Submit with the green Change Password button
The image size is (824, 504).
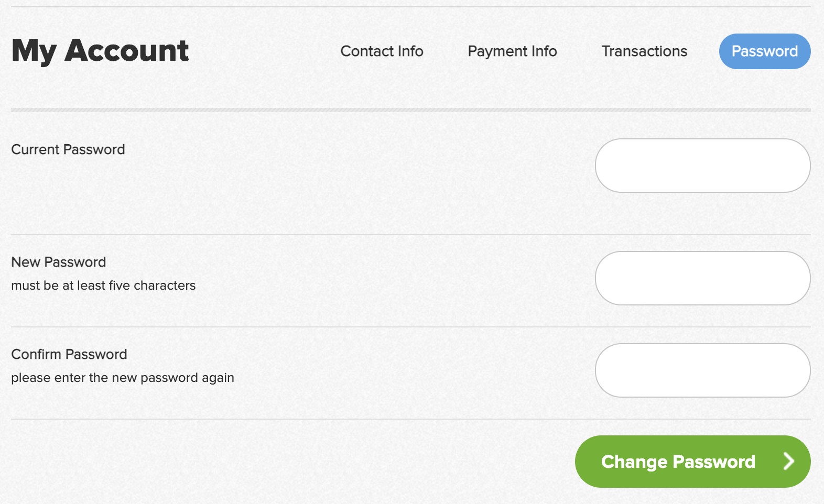[693, 462]
